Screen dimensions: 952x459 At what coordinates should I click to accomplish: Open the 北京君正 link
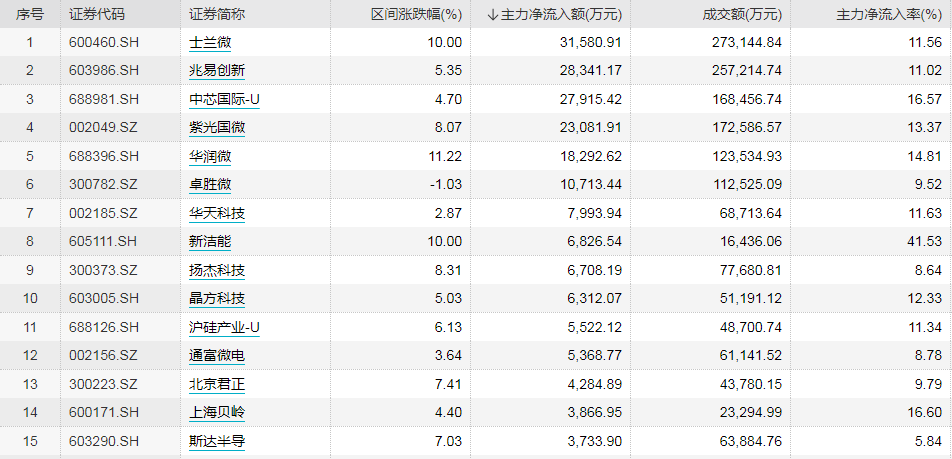point(217,384)
